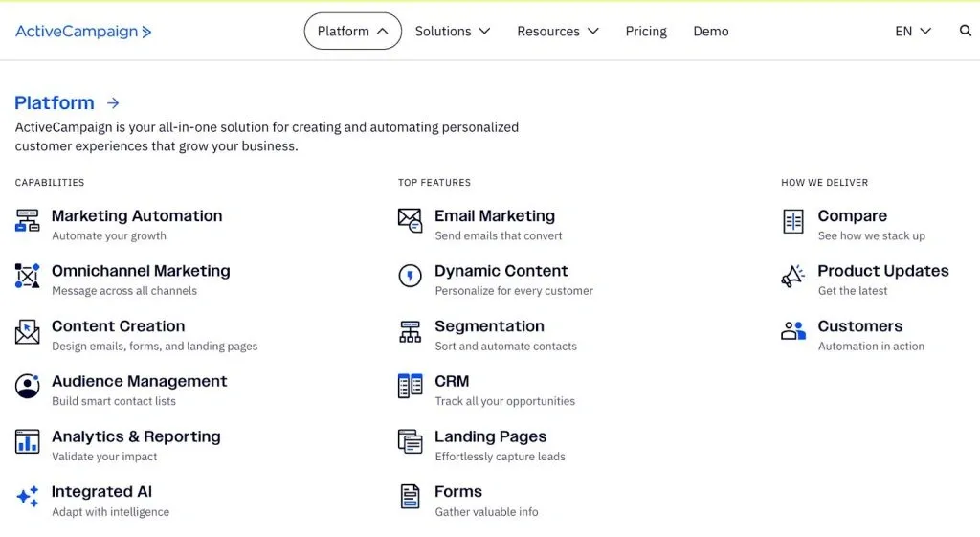
Task: Open Marketing Automation link
Action: click(137, 215)
